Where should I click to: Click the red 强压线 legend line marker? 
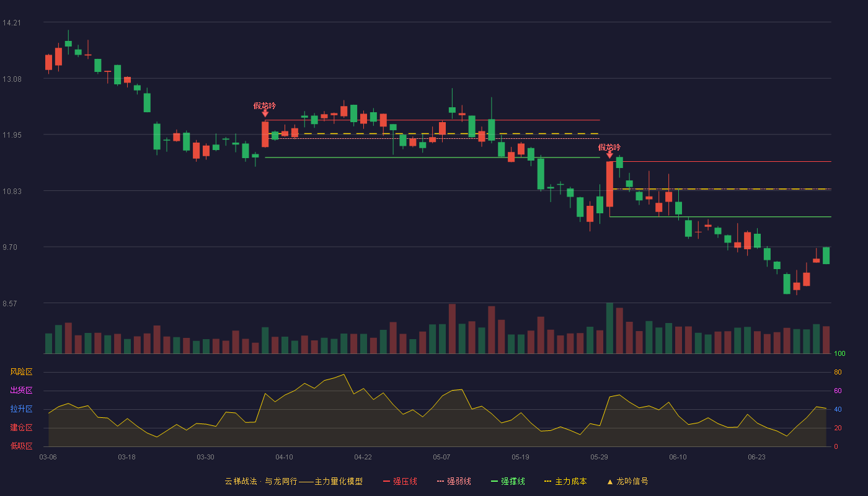pos(386,481)
